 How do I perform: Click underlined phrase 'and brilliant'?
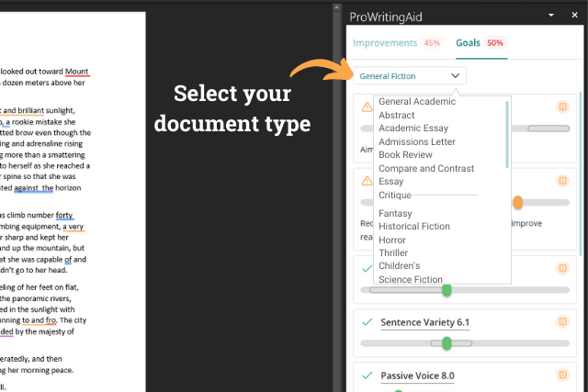pos(23,110)
